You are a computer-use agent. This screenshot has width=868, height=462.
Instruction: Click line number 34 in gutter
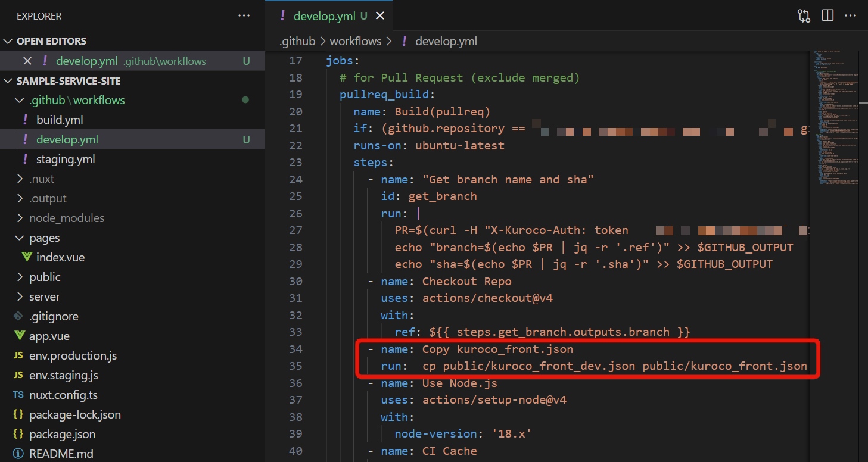295,349
